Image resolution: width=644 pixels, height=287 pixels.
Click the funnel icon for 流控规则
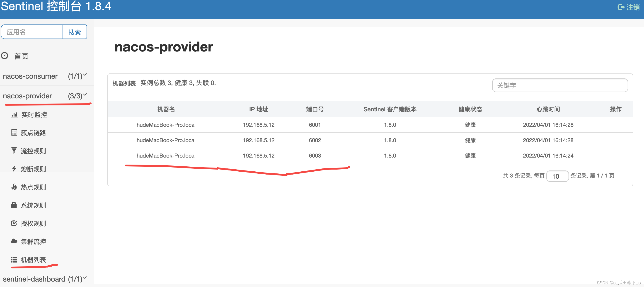tap(14, 151)
